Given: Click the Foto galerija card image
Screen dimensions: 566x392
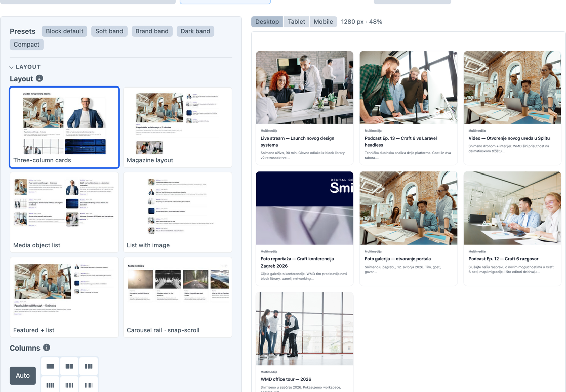Looking at the screenshot, I should (409, 208).
